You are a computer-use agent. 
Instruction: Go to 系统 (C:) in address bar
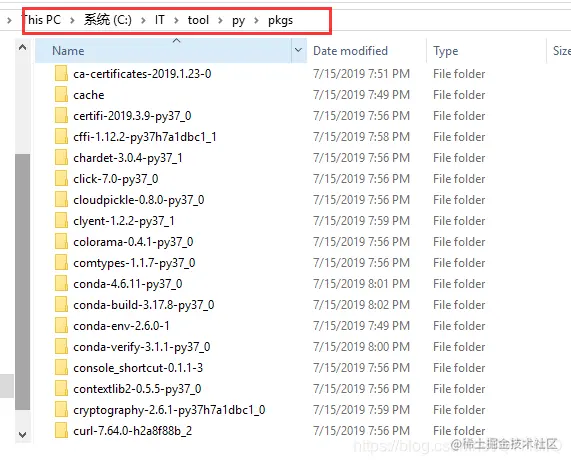108,20
